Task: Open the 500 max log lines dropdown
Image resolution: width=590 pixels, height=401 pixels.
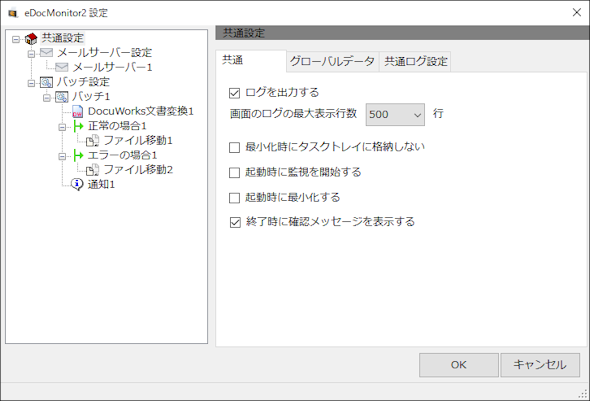Action: tap(395, 114)
